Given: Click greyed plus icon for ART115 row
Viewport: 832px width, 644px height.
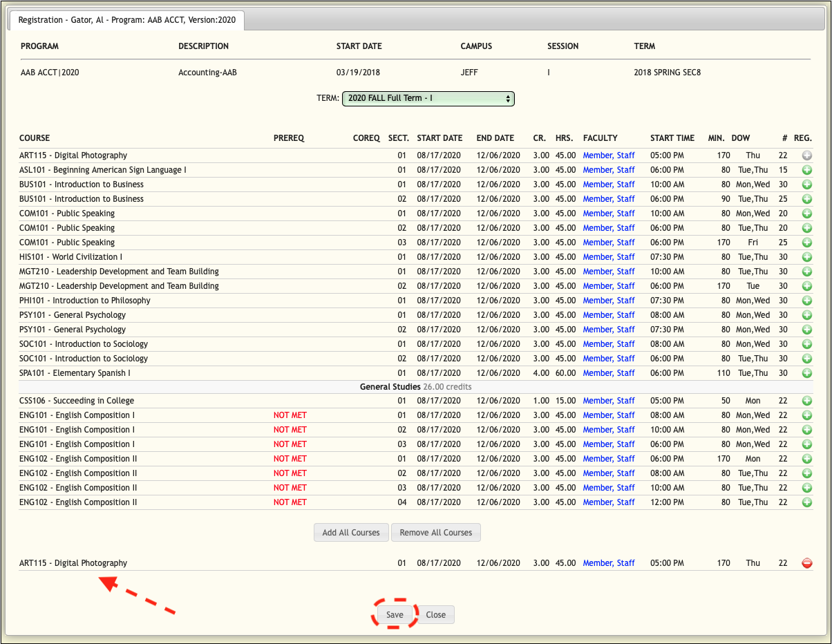Looking at the screenshot, I should click(x=806, y=155).
